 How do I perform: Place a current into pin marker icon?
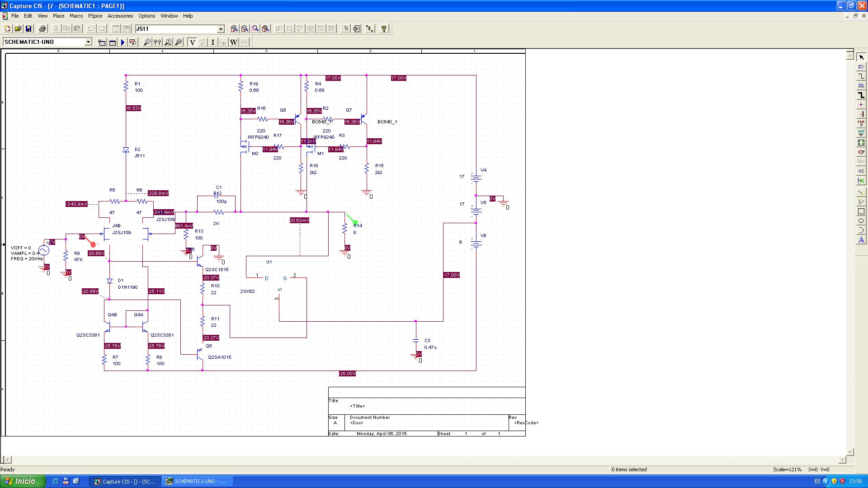coord(168,42)
